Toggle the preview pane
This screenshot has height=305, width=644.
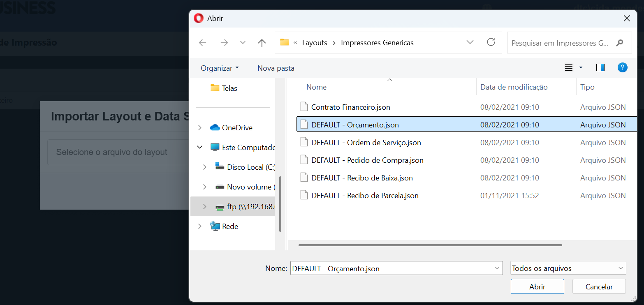pyautogui.click(x=600, y=67)
